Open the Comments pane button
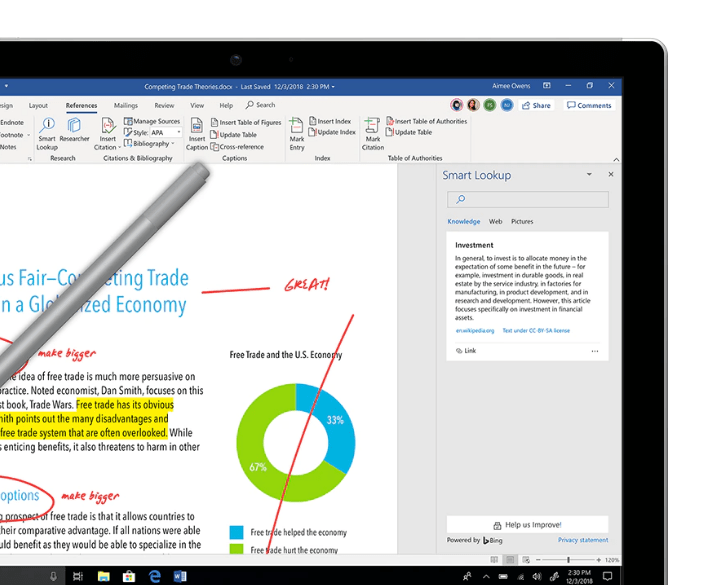 point(589,105)
